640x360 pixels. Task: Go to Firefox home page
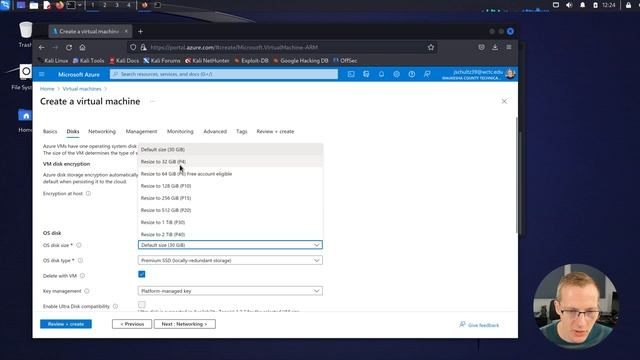click(82, 47)
